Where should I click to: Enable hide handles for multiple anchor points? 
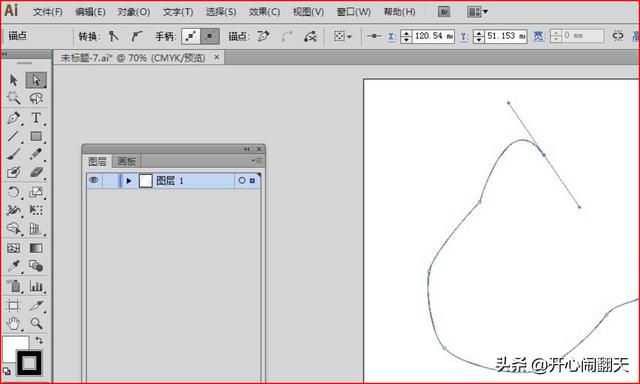(x=210, y=36)
